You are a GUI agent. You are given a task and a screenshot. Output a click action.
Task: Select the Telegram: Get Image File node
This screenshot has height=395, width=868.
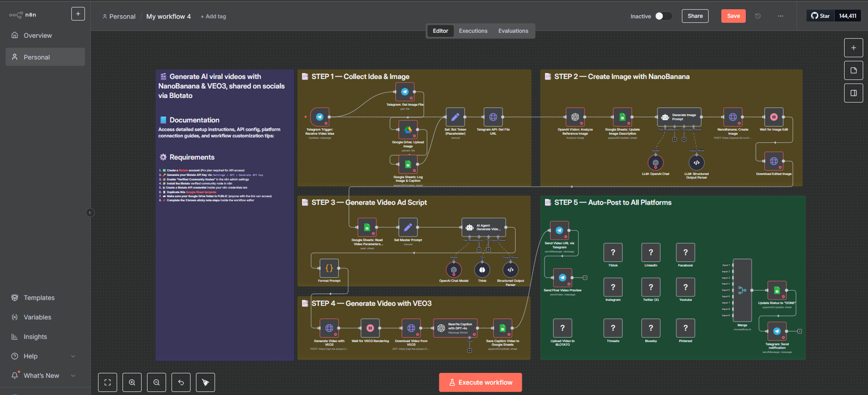[x=405, y=91]
